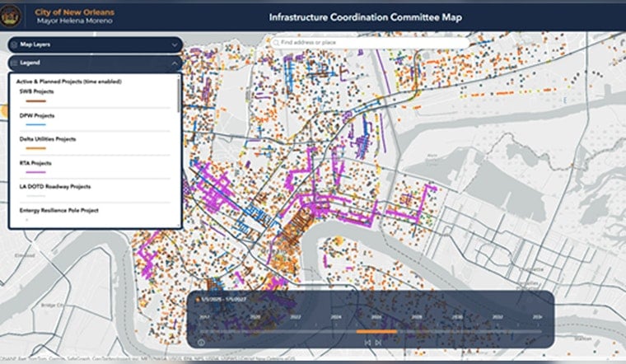The image size is (626, 364).
Task: Open the City of New Orleans seal logo
Action: point(11,16)
